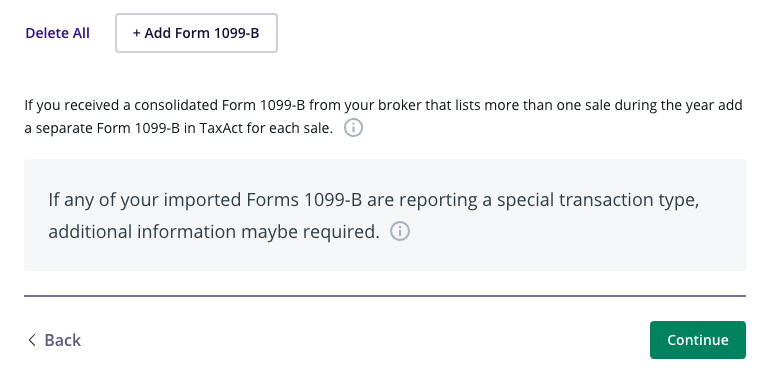Go Back to the previous page

click(53, 340)
